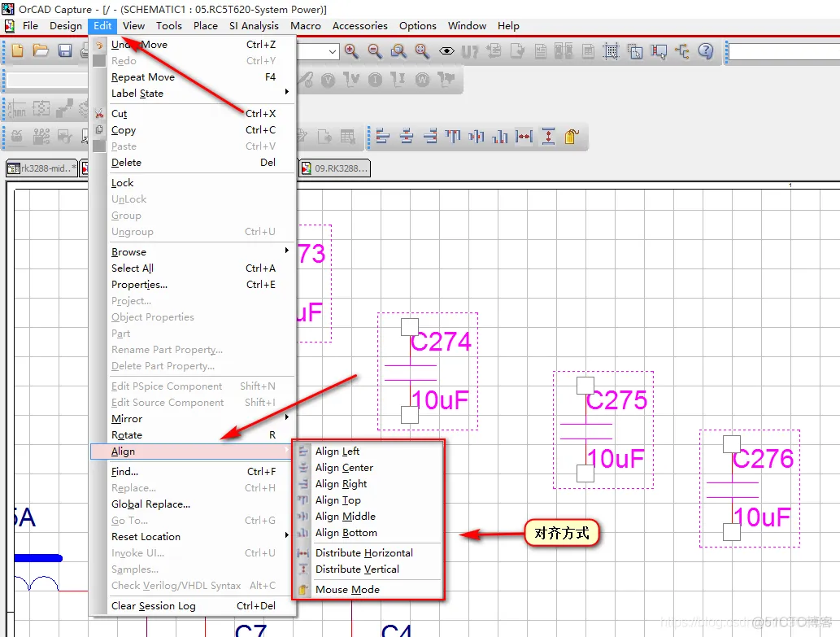Toggle Mouse Mode in Align submenu
This screenshot has height=637, width=840.
[x=368, y=589]
